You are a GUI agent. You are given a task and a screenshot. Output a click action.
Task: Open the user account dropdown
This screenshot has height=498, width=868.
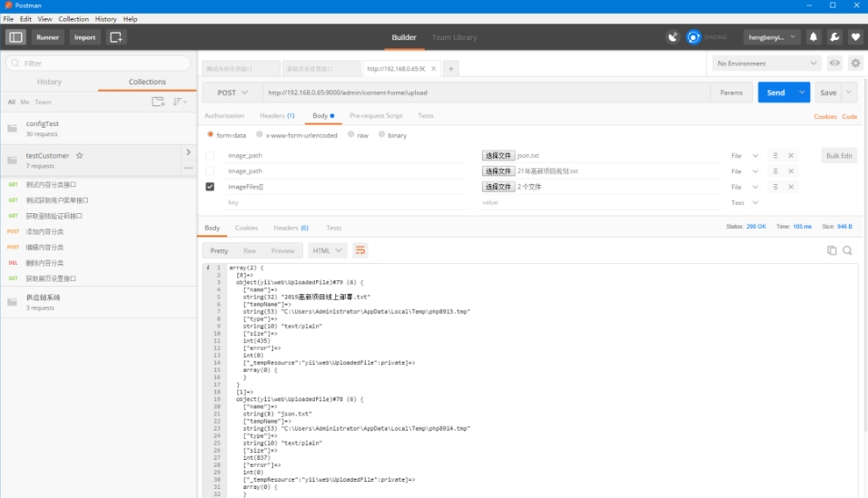coord(771,37)
